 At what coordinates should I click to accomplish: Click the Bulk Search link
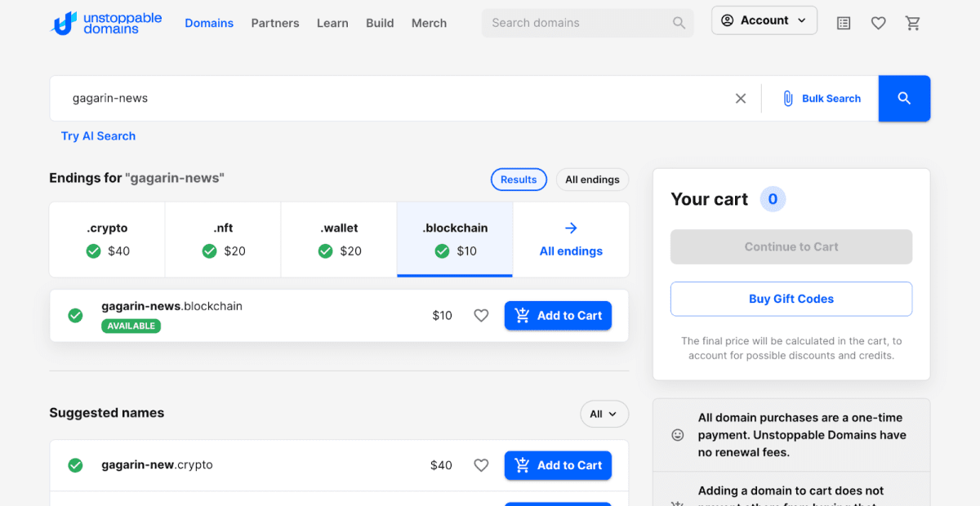click(831, 99)
